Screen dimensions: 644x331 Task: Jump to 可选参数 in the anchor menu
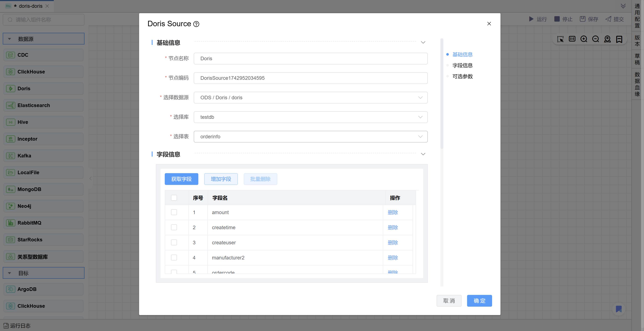(x=462, y=76)
